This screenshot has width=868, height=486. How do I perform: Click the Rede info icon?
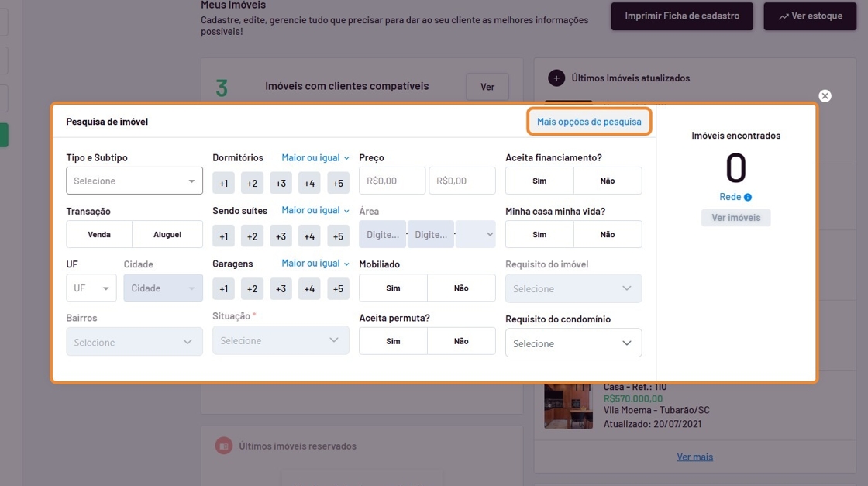pyautogui.click(x=748, y=198)
